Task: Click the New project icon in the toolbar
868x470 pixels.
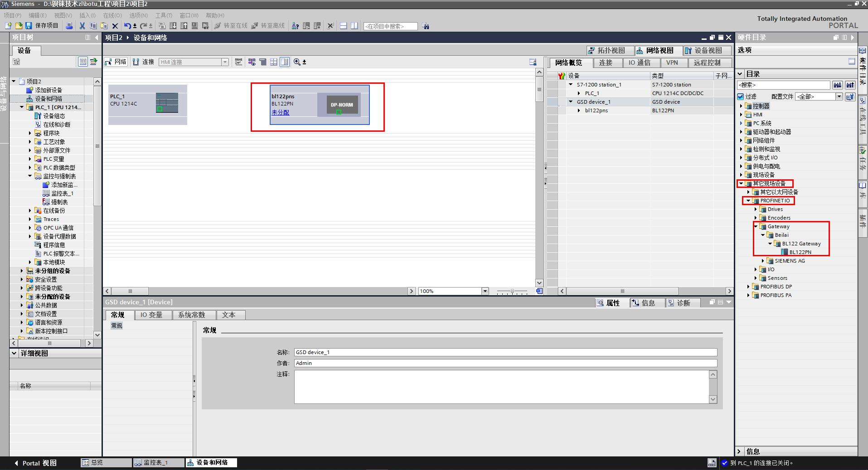Action: pyautogui.click(x=8, y=26)
